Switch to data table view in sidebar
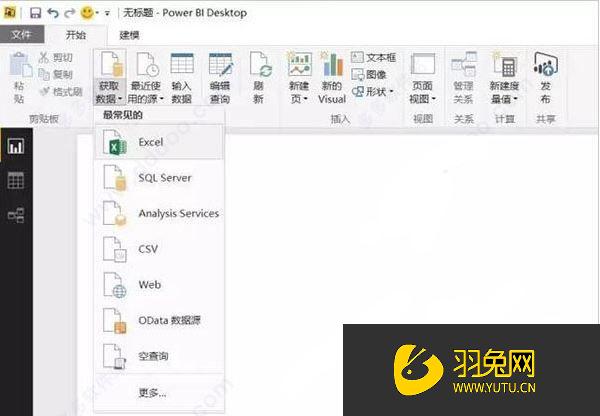Image resolution: width=600 pixels, height=416 pixels. coord(16,180)
